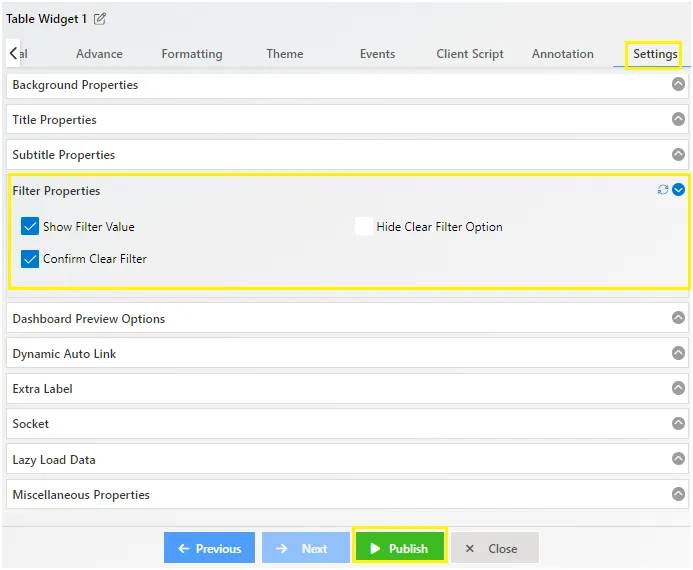Viewport: 693px width, 570px height.
Task: Open the Theme tab
Action: point(285,54)
